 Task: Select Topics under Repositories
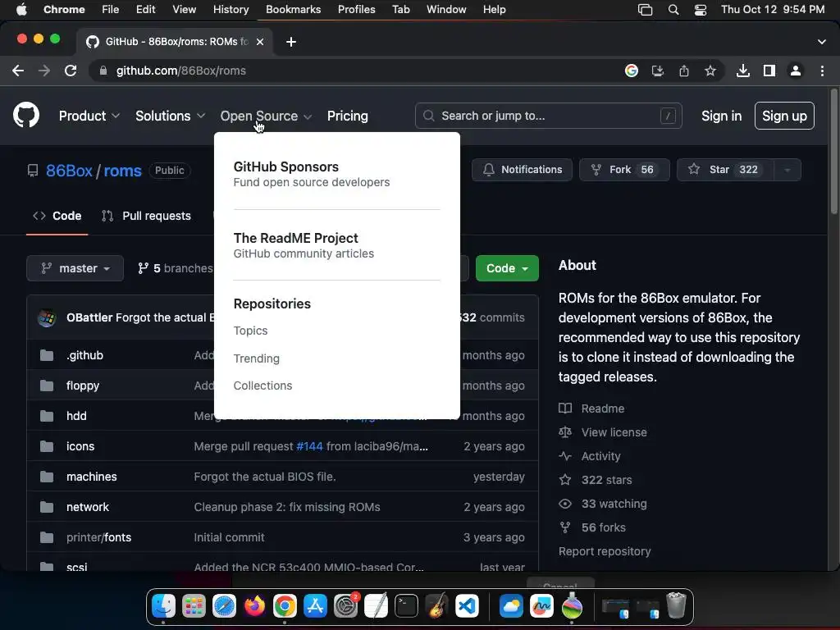tap(250, 331)
